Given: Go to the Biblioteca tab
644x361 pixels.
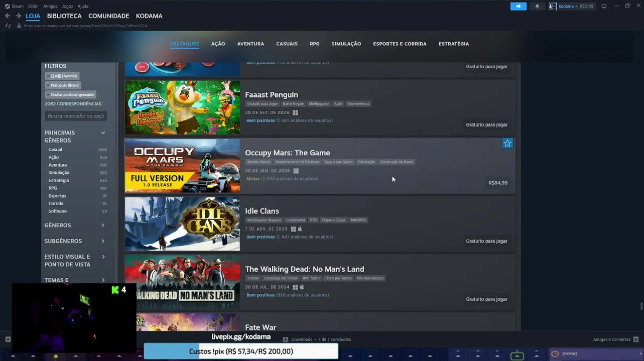Looking at the screenshot, I should pyautogui.click(x=64, y=16).
